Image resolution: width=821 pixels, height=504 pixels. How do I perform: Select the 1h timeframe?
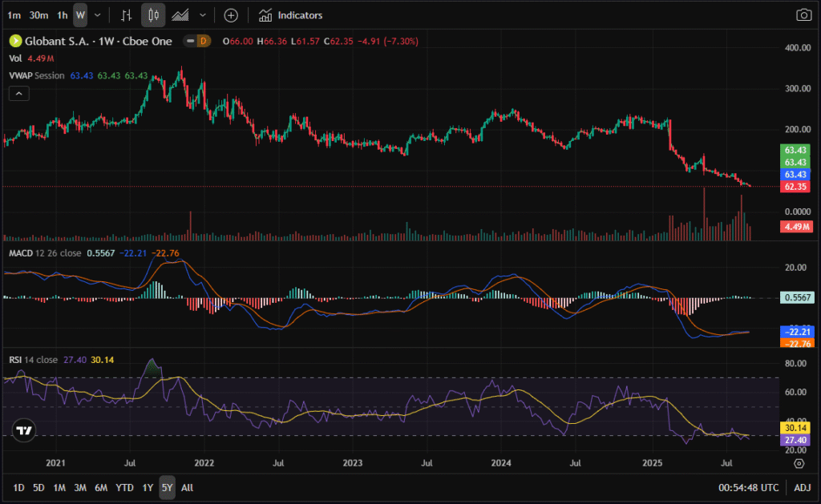[62, 15]
